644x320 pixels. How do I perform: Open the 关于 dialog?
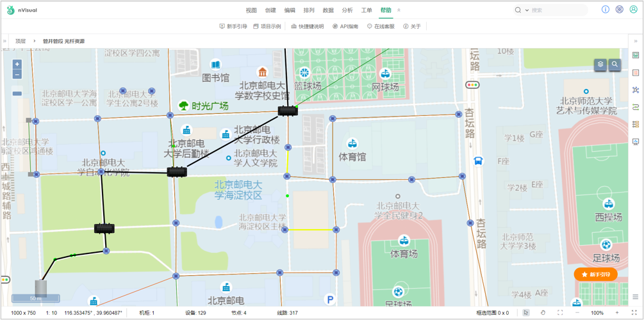412,26
